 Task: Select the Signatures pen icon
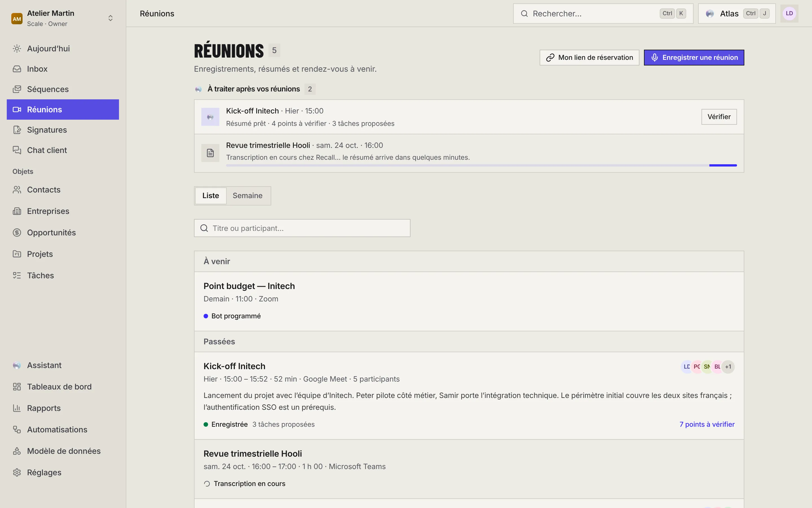coord(17,130)
